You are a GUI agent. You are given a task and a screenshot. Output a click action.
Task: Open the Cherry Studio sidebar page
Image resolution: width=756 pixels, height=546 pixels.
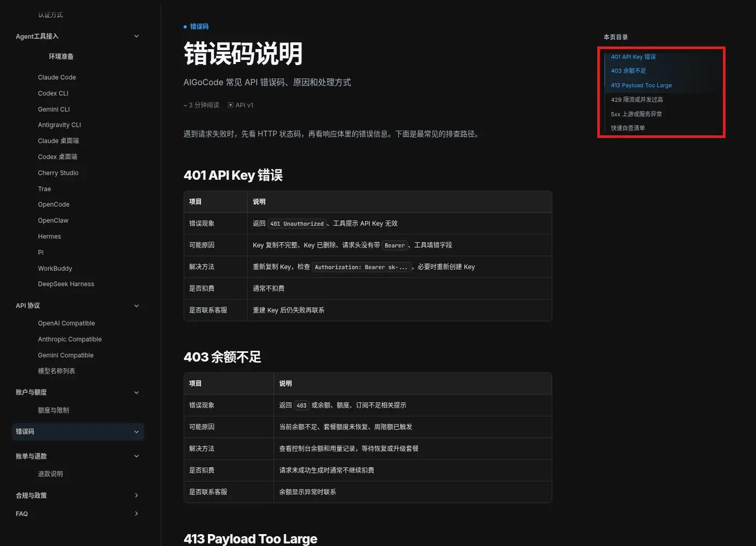[x=58, y=173]
